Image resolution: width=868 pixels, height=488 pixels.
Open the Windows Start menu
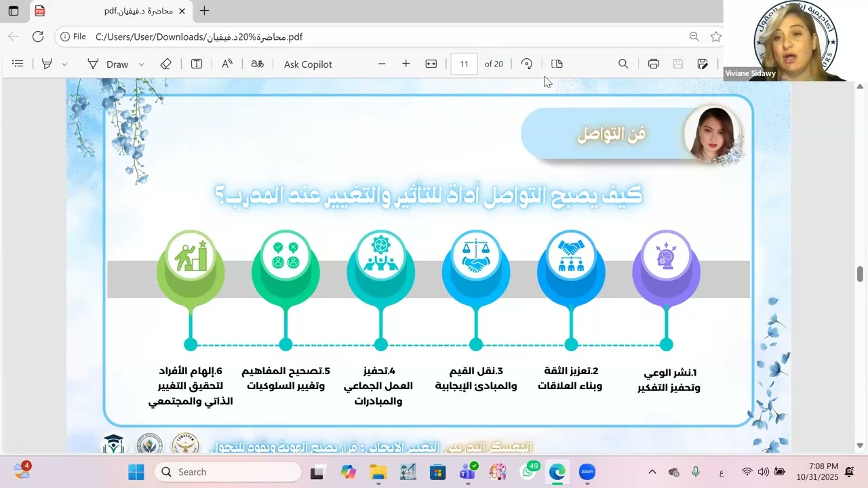point(136,472)
